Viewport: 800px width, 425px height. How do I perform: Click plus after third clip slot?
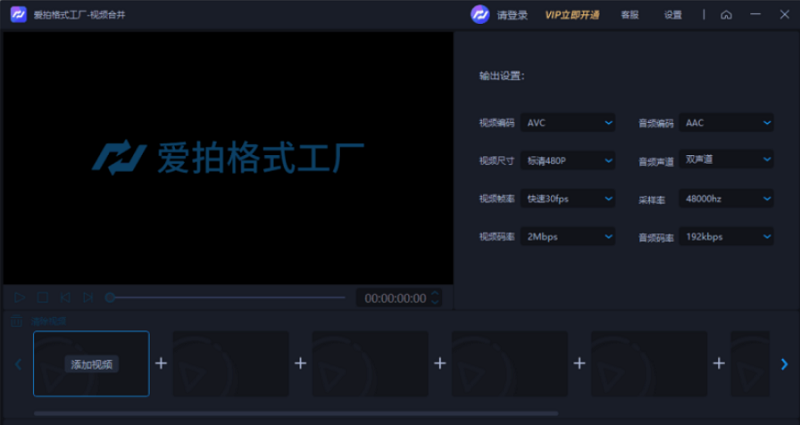point(440,363)
